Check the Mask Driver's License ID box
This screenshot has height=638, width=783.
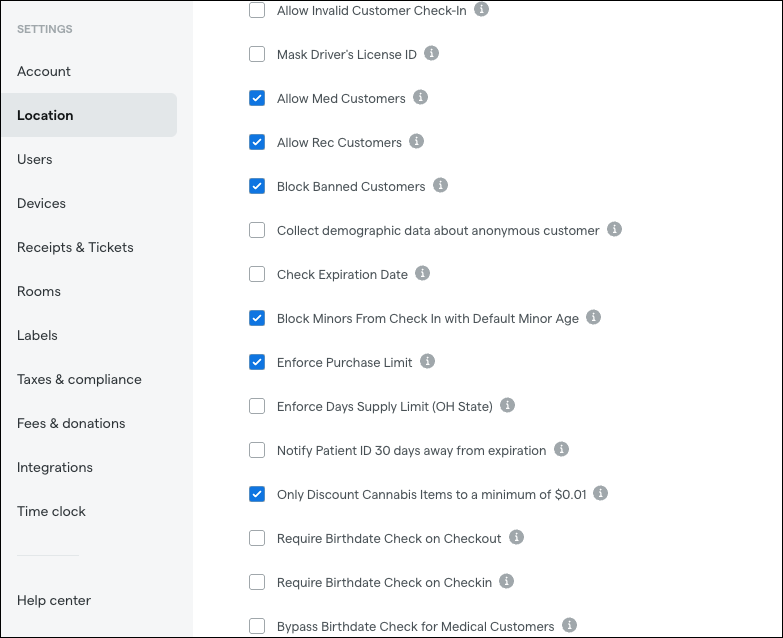tap(257, 54)
